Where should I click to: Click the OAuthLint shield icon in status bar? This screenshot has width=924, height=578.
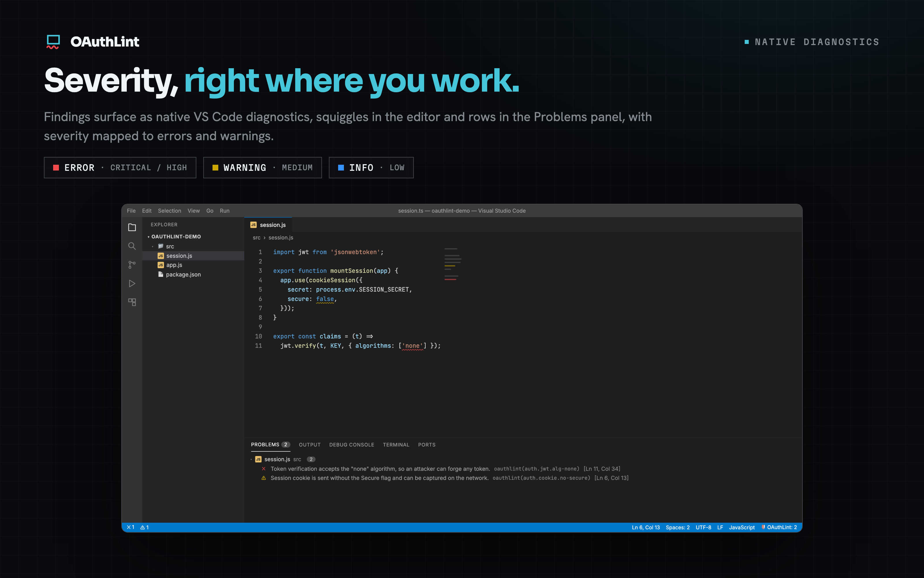763,527
